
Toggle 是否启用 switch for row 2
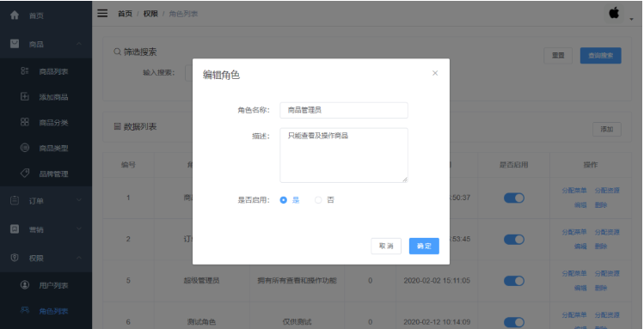pos(514,239)
